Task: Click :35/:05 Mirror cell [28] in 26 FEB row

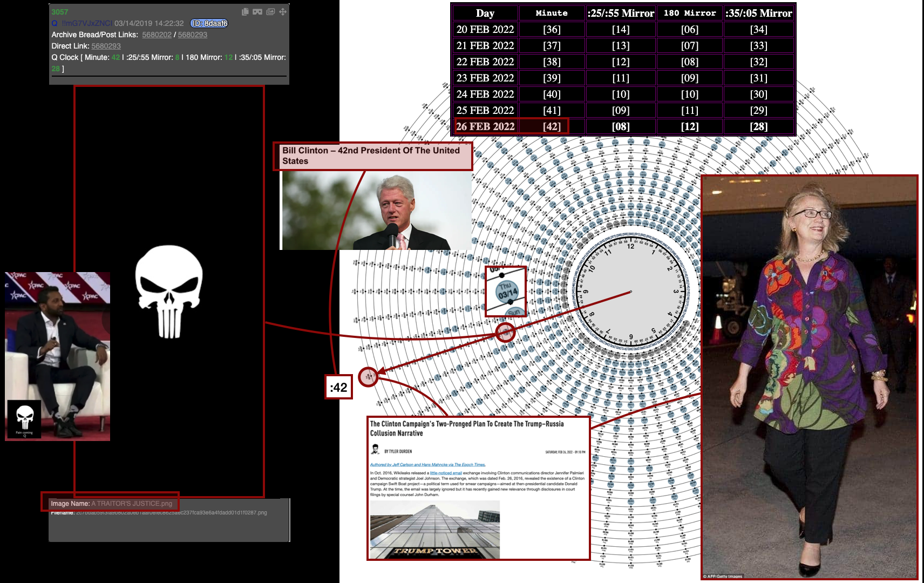Action: 758,126
